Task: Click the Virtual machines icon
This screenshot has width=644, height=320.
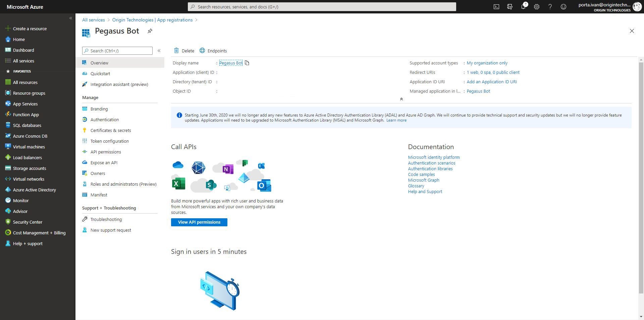Action: point(8,147)
